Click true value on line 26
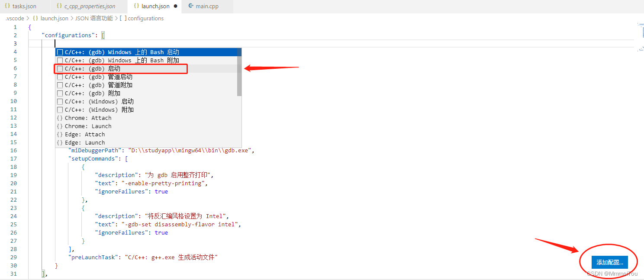This screenshot has height=280, width=644. (x=161, y=233)
